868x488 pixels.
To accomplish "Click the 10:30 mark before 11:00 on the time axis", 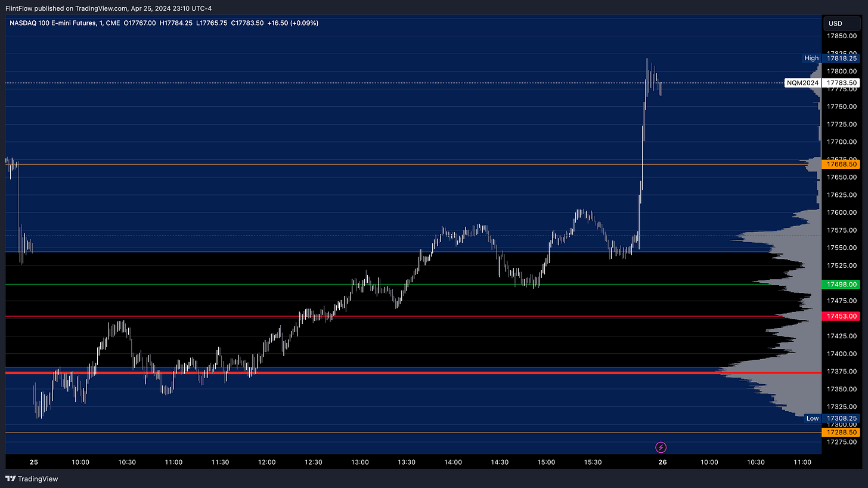I will click(128, 462).
